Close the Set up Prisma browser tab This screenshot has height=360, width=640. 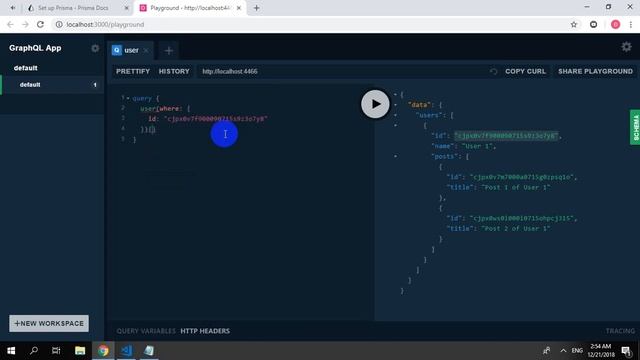tap(126, 8)
